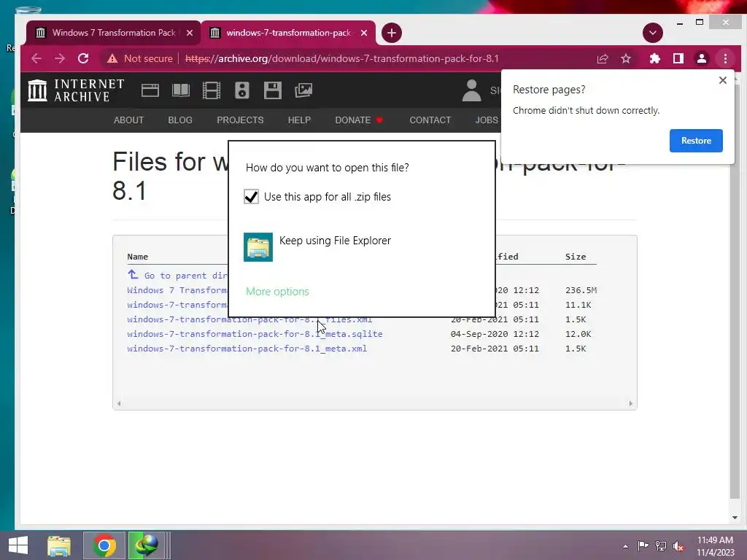
Task: Go back using the back arrow
Action: (36, 58)
